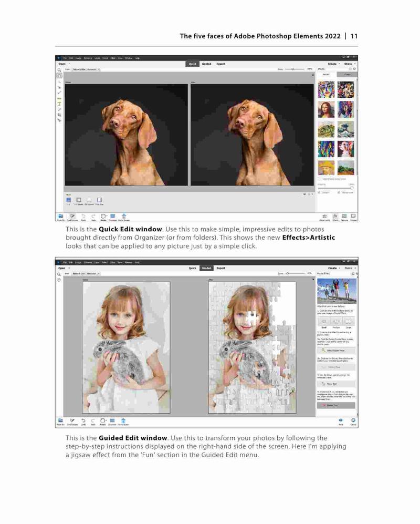Click Rotate in Quick Edit bottom bar
420x524 pixels.
pos(103,217)
